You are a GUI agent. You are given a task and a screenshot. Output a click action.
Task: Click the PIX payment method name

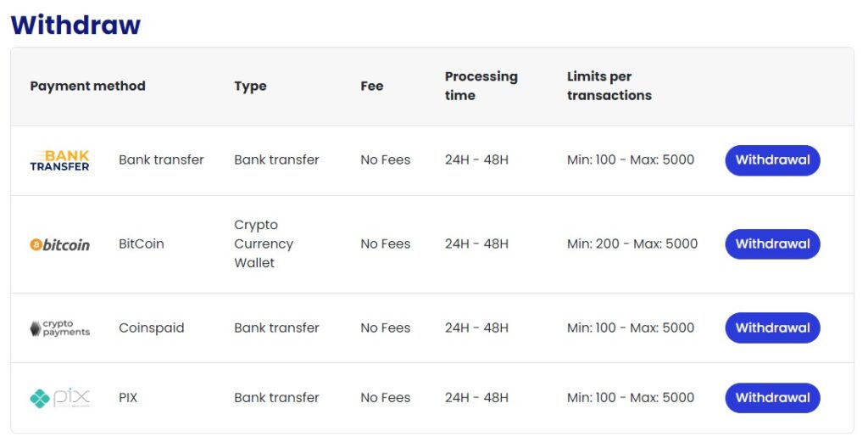tap(128, 397)
